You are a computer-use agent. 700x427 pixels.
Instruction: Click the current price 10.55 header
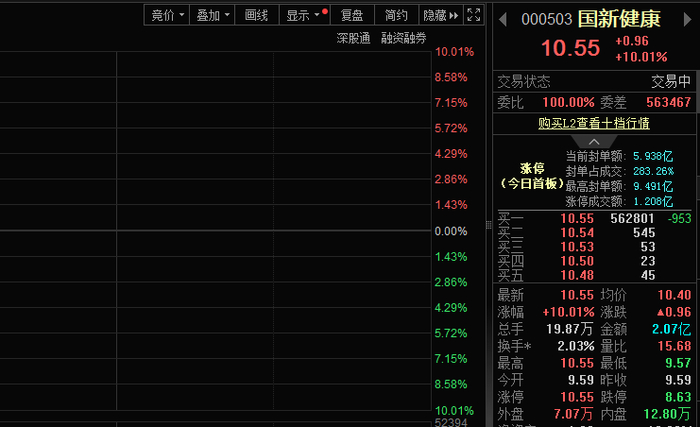click(571, 48)
